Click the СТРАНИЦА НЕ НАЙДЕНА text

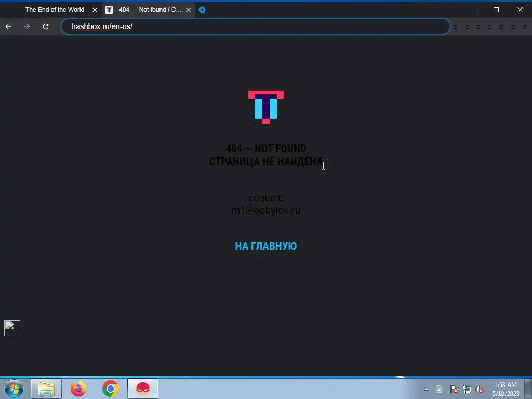tap(265, 162)
